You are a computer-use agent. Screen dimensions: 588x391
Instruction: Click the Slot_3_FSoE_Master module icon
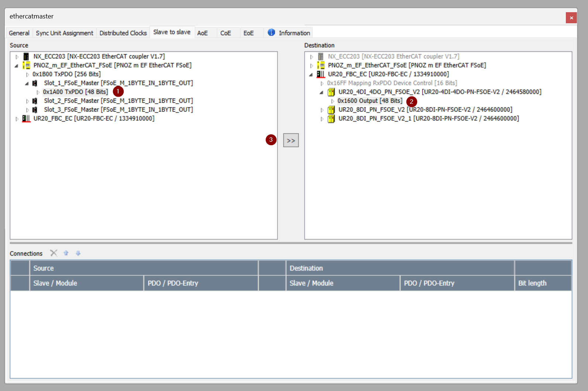pyautogui.click(x=35, y=110)
